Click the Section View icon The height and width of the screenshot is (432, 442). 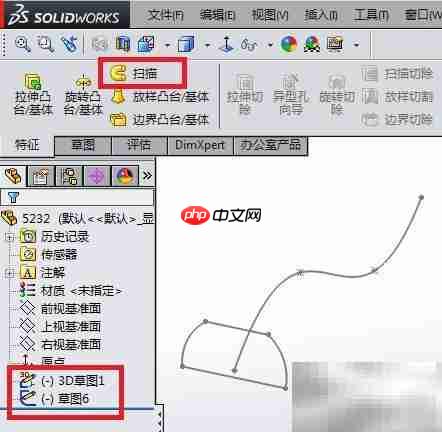click(x=123, y=44)
